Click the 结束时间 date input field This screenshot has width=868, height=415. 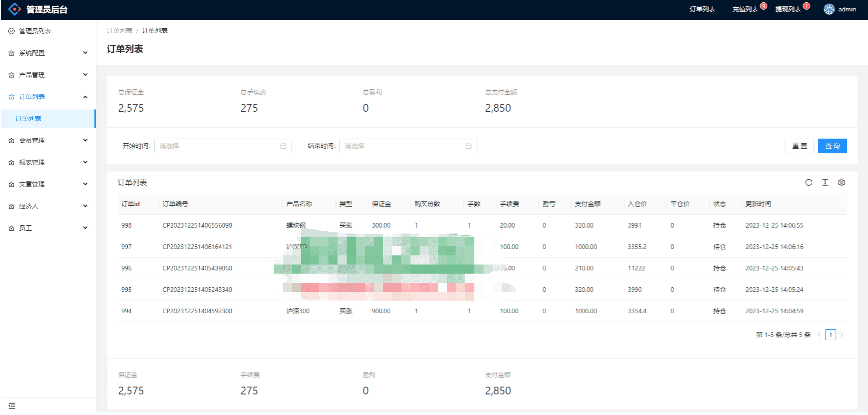401,146
